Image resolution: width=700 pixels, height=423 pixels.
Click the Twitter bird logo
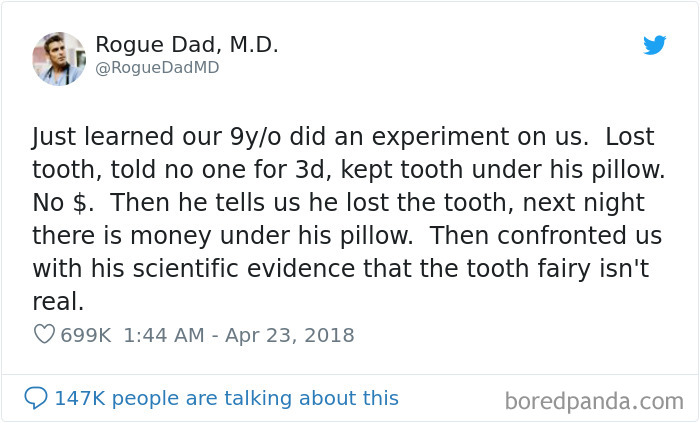click(x=654, y=45)
